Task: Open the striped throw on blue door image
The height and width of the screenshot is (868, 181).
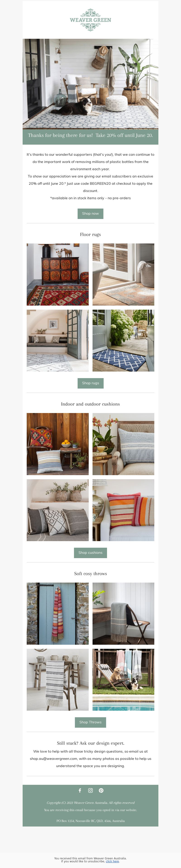Action: point(58,614)
